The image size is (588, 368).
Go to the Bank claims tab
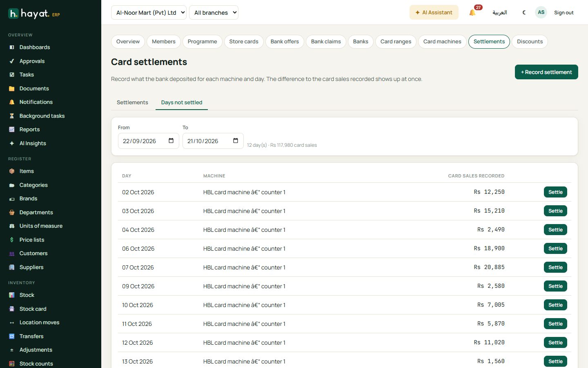(326, 42)
